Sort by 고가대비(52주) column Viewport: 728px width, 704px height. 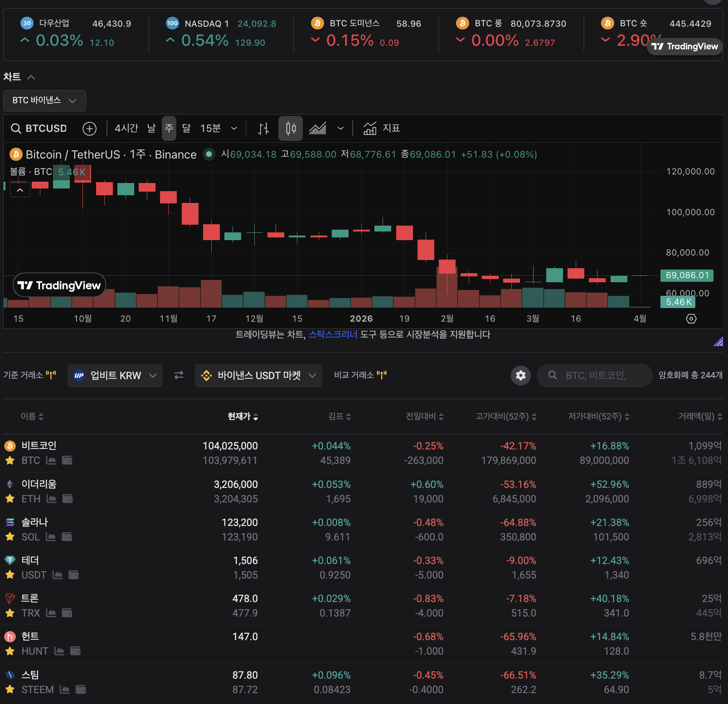coord(506,416)
